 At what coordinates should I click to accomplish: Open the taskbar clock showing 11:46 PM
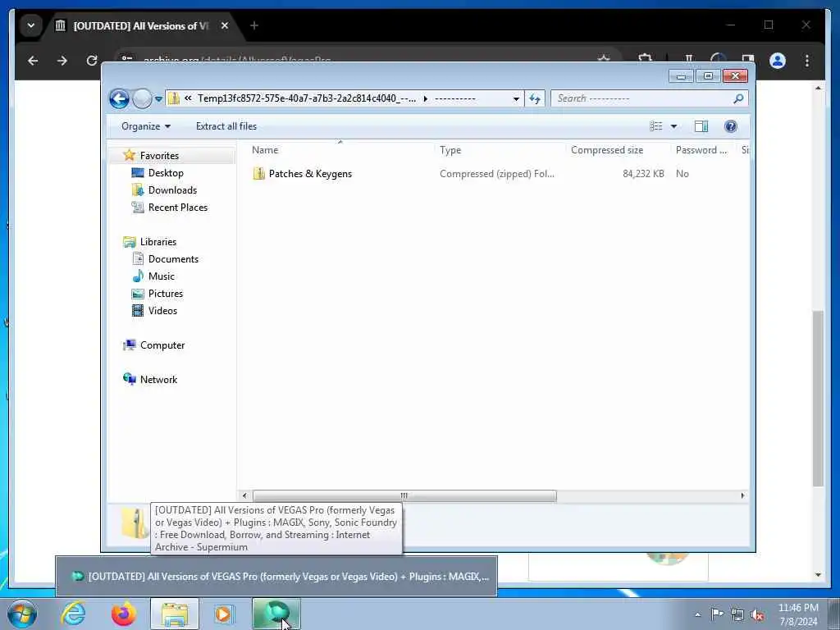tap(798, 614)
